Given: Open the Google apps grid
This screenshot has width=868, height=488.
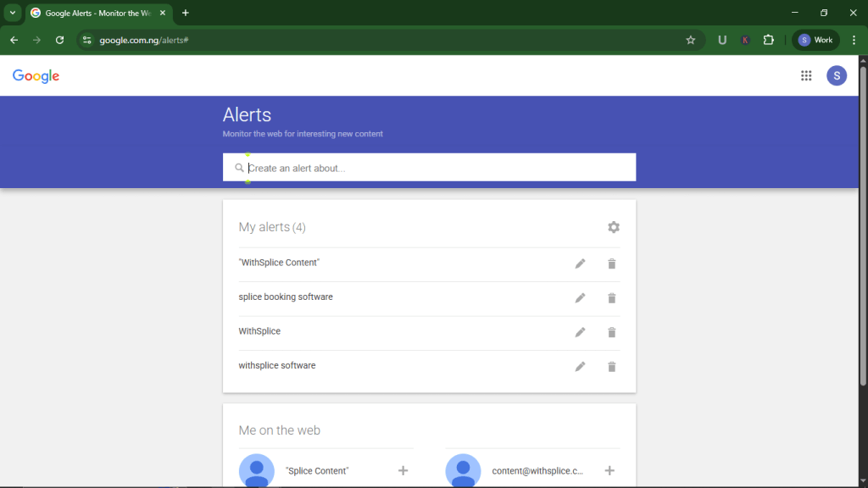Looking at the screenshot, I should (806, 76).
